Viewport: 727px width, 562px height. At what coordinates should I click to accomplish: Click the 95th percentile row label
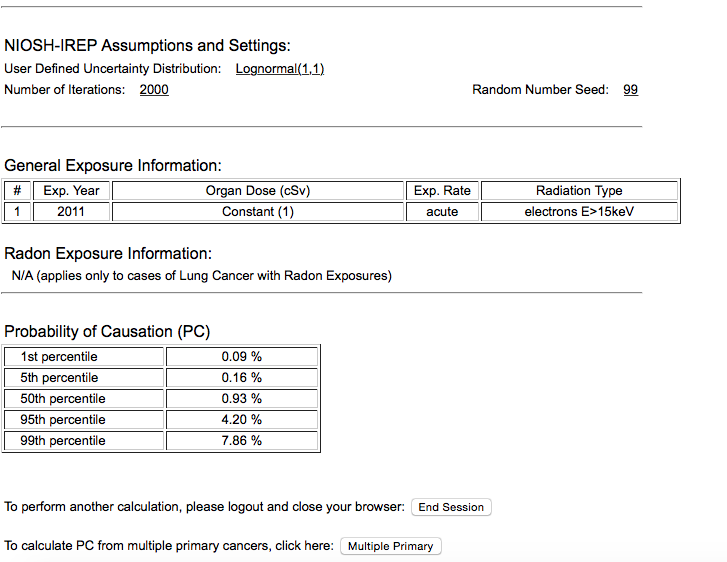[x=62, y=420]
